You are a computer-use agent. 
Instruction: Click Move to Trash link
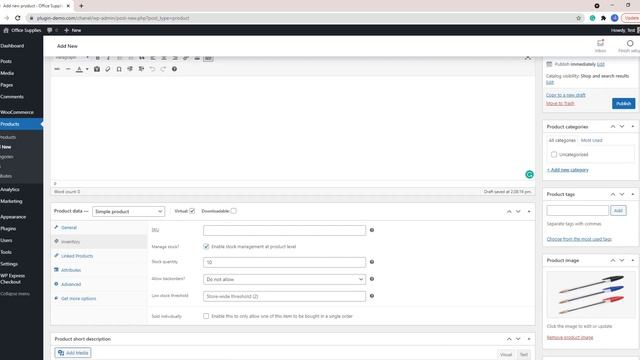560,104
